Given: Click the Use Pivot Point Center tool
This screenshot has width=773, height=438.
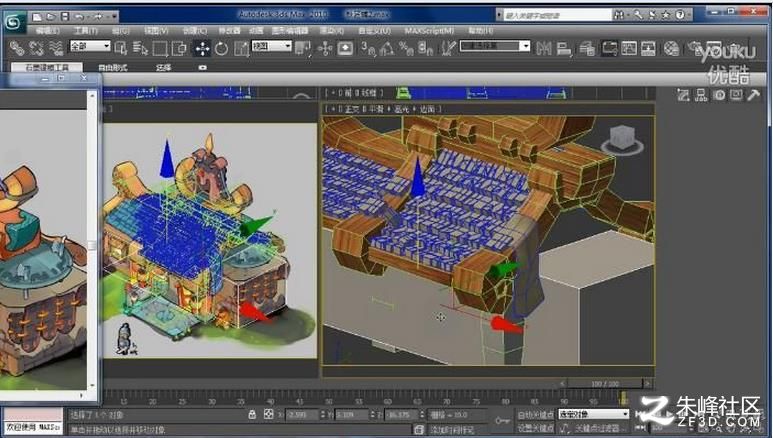Looking at the screenshot, I should pyautogui.click(x=303, y=48).
